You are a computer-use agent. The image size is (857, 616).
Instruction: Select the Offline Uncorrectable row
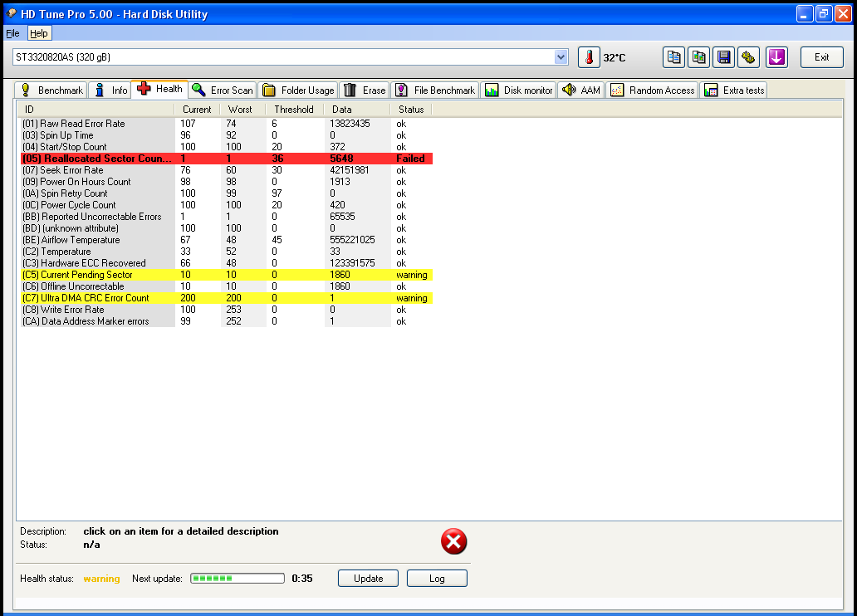pyautogui.click(x=227, y=286)
